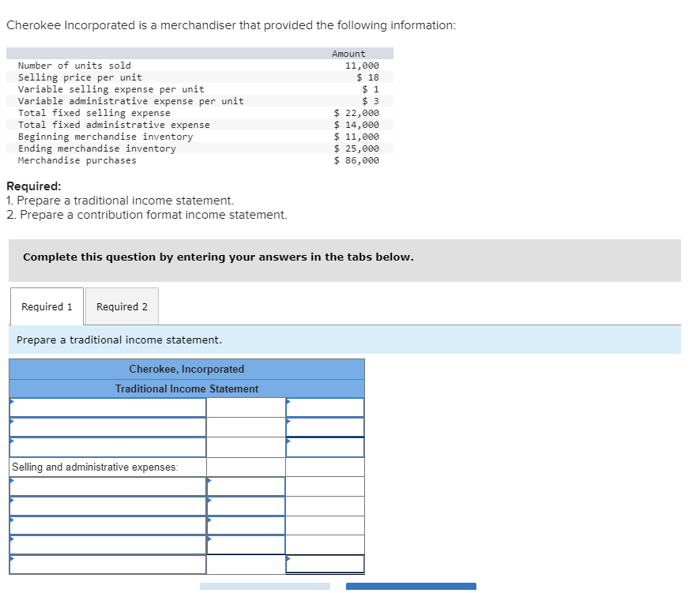Click 'Total fixed administrative expense' row
This screenshot has height=593, width=700.
click(x=200, y=125)
